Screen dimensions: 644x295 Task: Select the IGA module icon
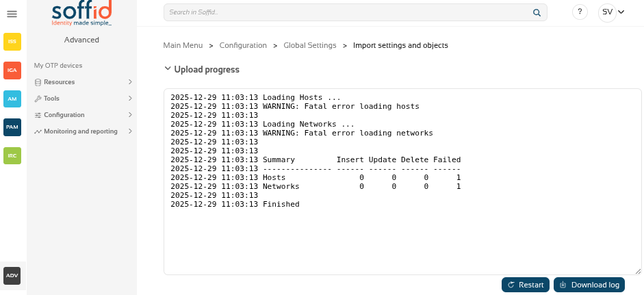pyautogui.click(x=12, y=70)
